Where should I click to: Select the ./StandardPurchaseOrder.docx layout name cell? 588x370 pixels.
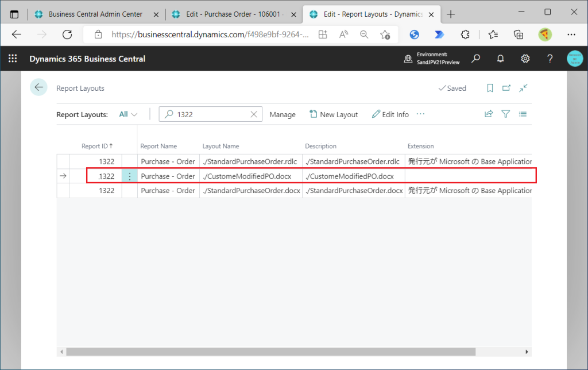coord(250,191)
